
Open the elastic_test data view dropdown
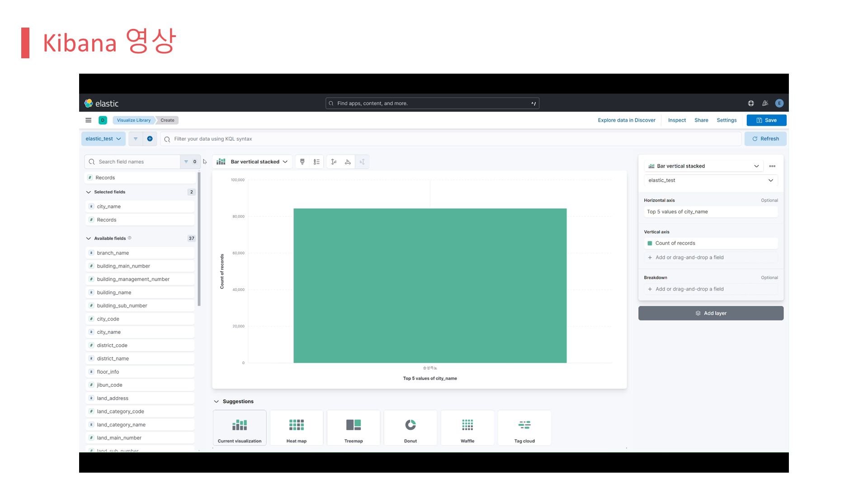pos(103,139)
